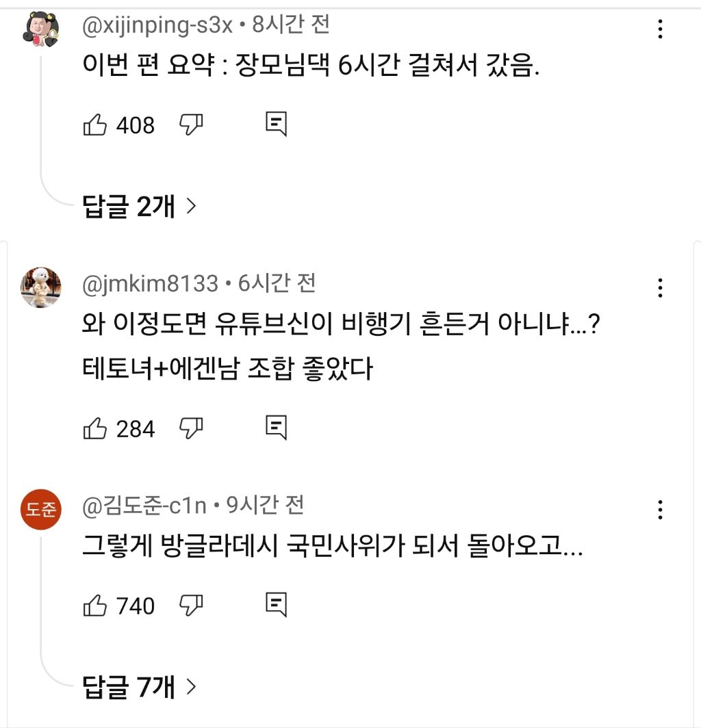The height and width of the screenshot is (728, 701).
Task: Like the comment by @jmkim8133
Action: pyautogui.click(x=95, y=428)
